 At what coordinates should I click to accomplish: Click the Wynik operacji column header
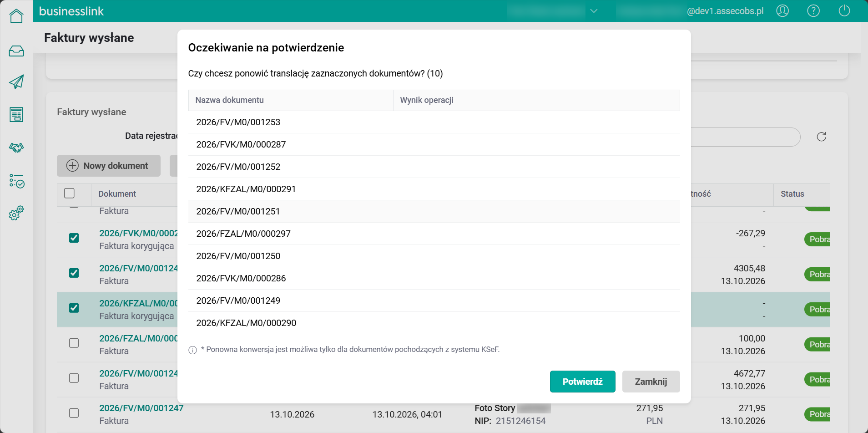coord(536,100)
